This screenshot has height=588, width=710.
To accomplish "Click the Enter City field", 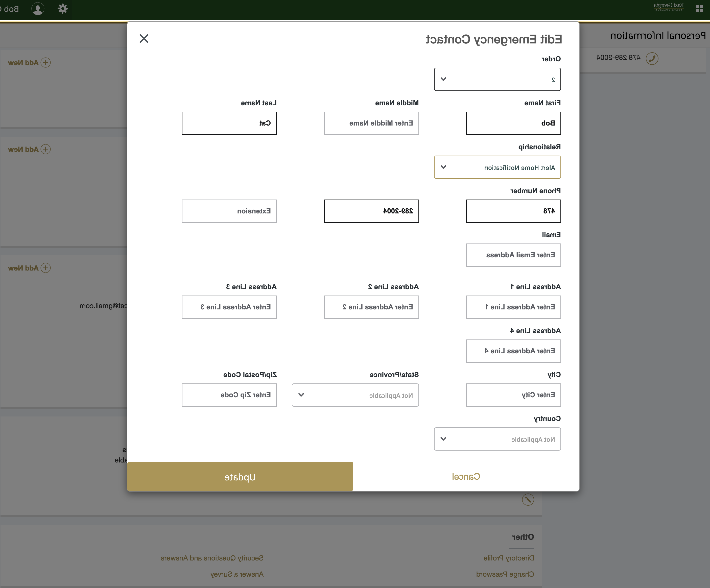I will 513,395.
